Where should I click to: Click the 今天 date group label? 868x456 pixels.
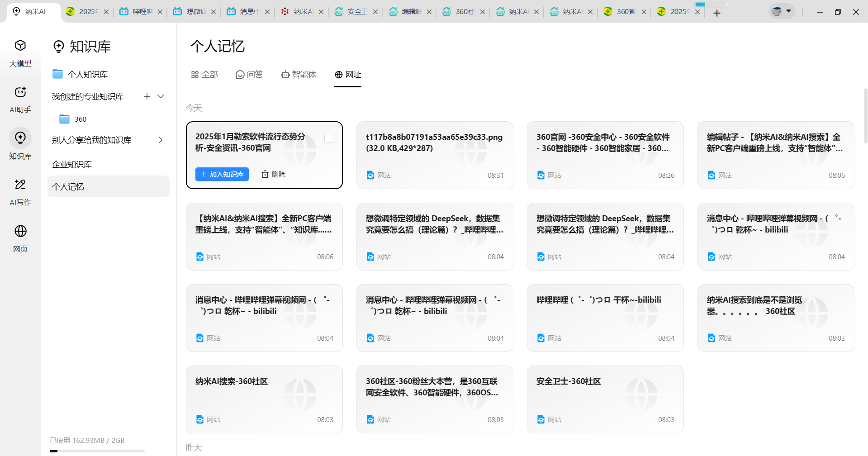coord(194,108)
